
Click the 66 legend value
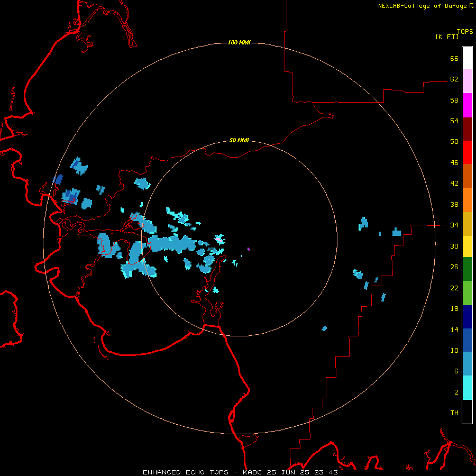pyautogui.click(x=454, y=58)
